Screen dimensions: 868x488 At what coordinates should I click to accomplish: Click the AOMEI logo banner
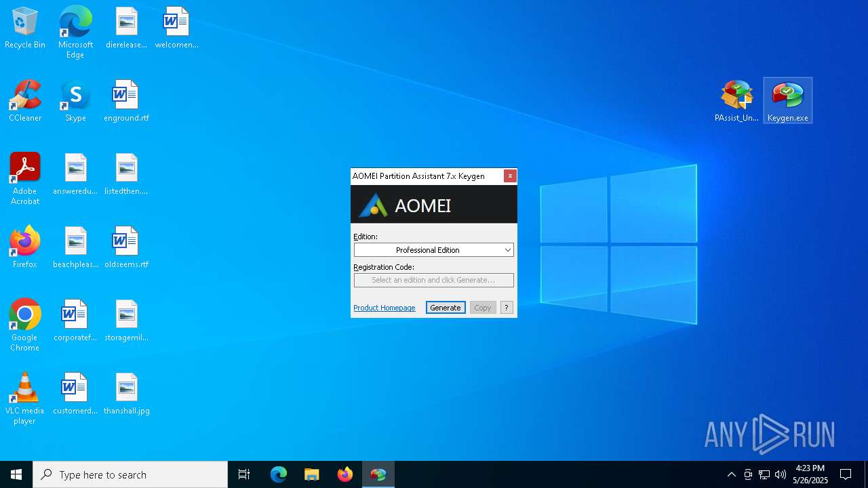(433, 204)
